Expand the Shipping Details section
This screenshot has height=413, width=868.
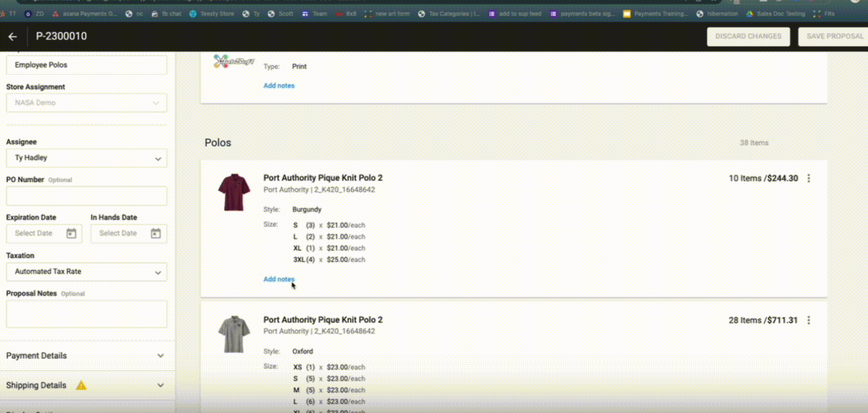86,385
